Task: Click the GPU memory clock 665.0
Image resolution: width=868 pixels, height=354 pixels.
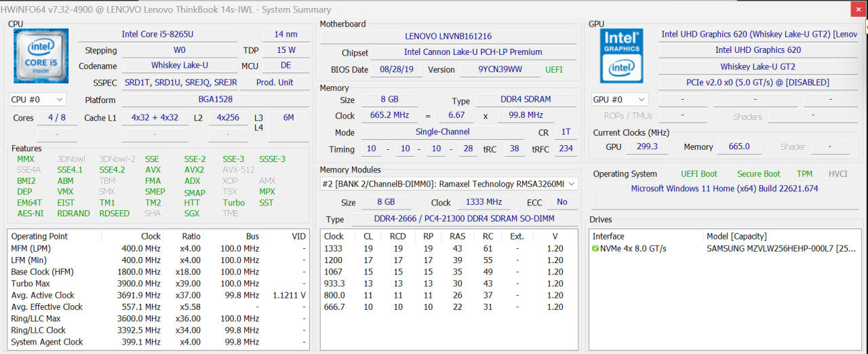Action: coord(738,146)
